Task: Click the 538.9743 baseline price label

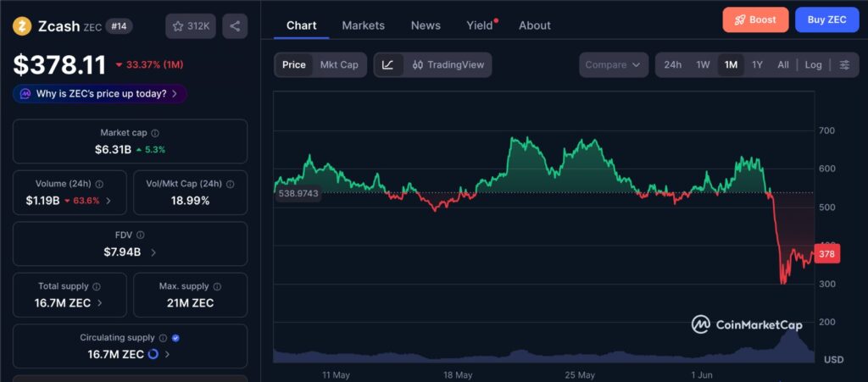Action: point(298,193)
